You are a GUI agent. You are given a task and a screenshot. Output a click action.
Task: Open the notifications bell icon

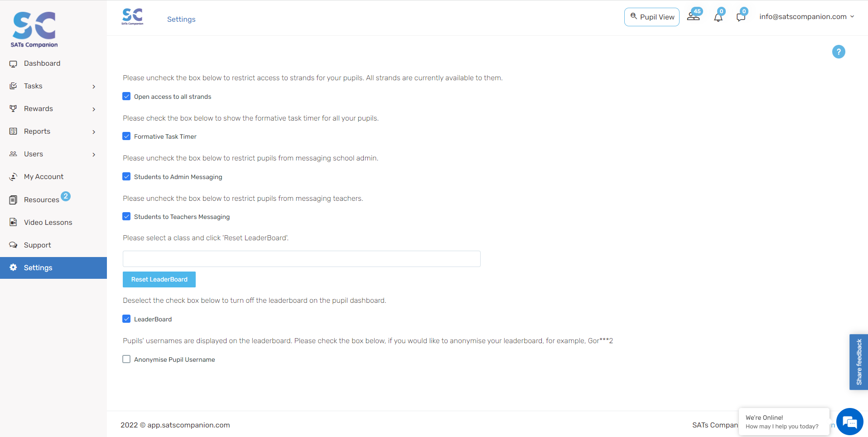[x=719, y=17]
